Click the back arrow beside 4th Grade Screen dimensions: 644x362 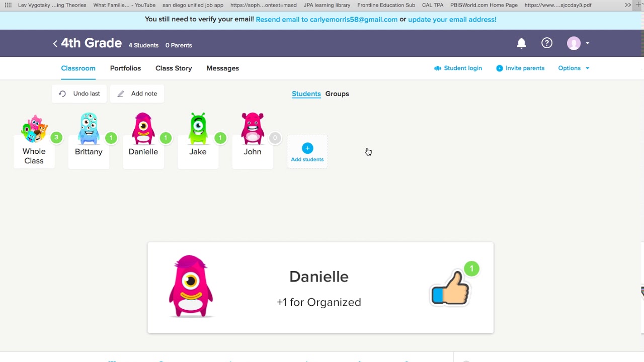pos(55,44)
